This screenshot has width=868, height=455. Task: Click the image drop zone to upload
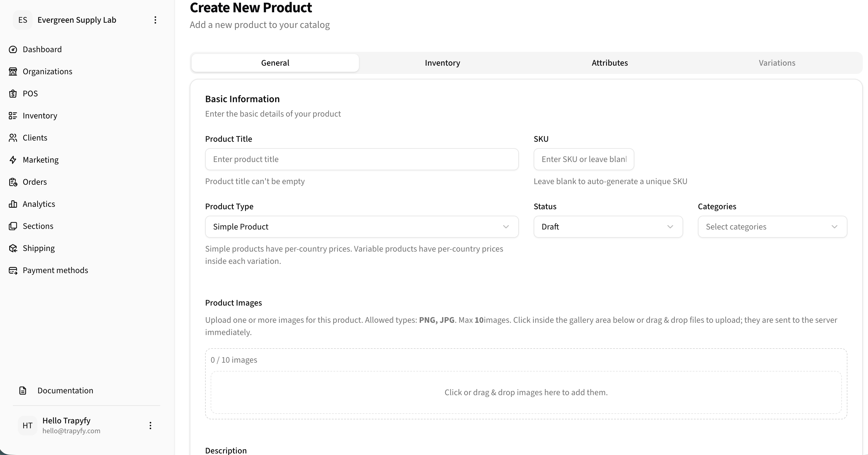coord(526,392)
